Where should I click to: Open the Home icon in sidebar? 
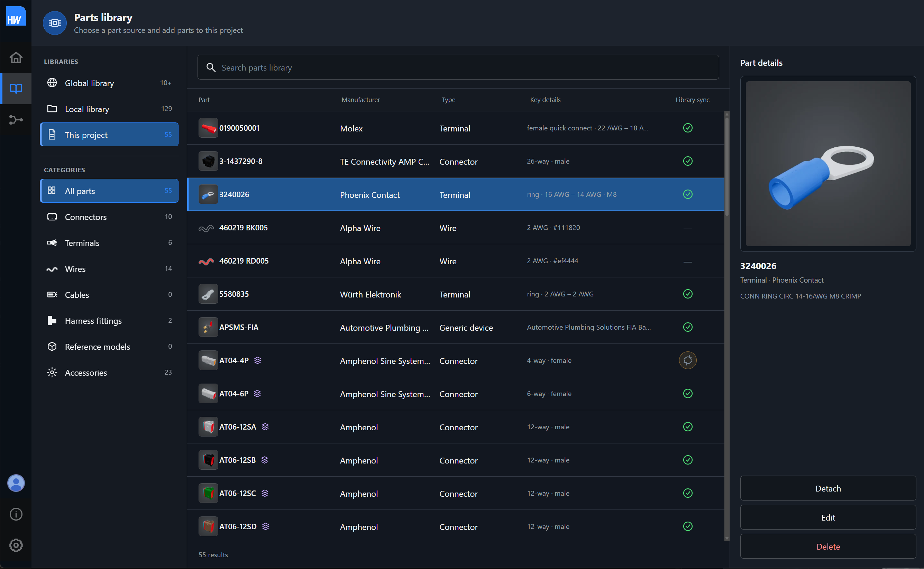coord(16,57)
